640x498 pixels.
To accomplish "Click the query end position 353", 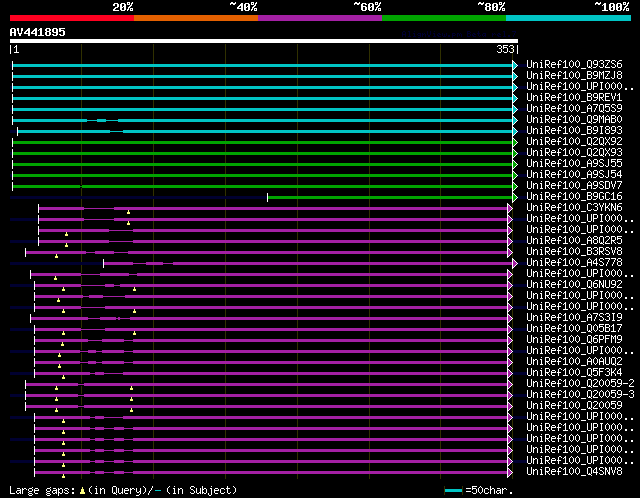I will coord(505,49).
